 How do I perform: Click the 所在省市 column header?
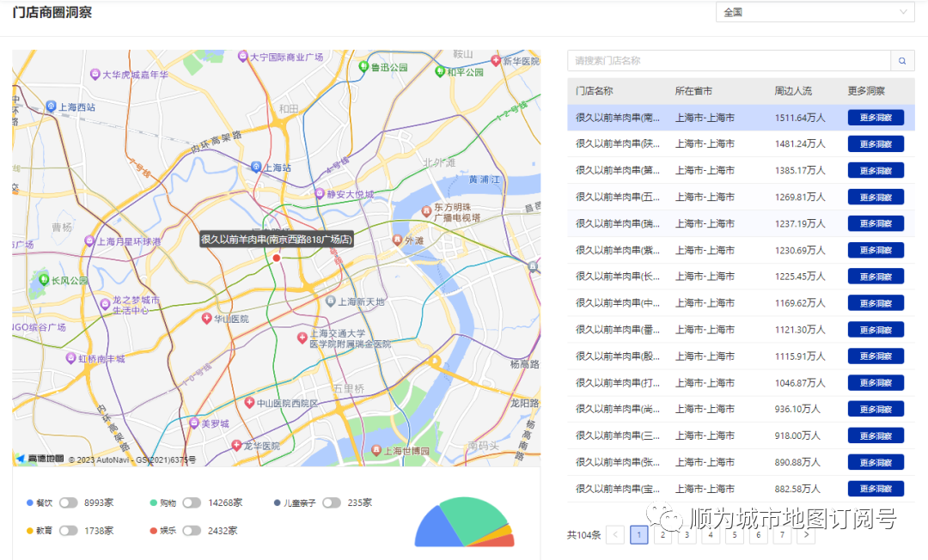click(x=693, y=91)
